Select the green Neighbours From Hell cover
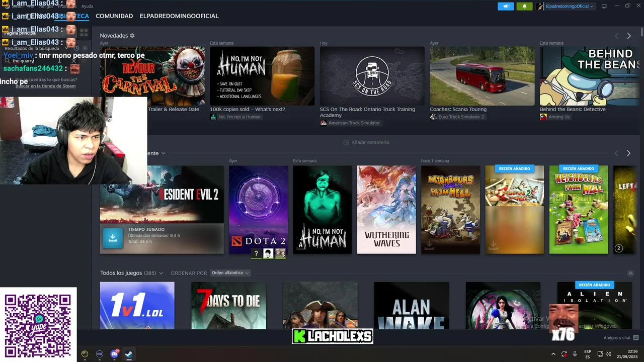The height and width of the screenshot is (362, 644). tap(579, 210)
